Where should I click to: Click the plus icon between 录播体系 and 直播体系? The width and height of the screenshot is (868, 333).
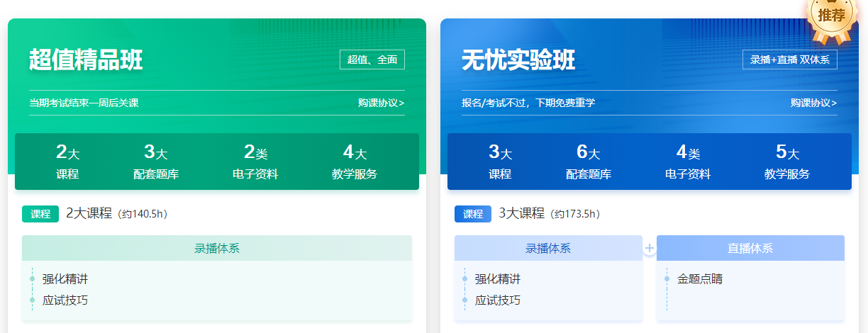point(649,249)
